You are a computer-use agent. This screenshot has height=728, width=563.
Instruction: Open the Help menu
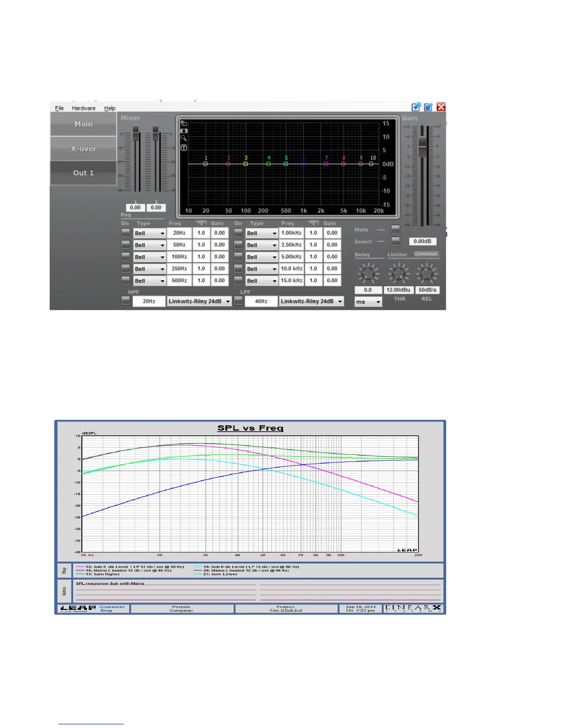110,108
